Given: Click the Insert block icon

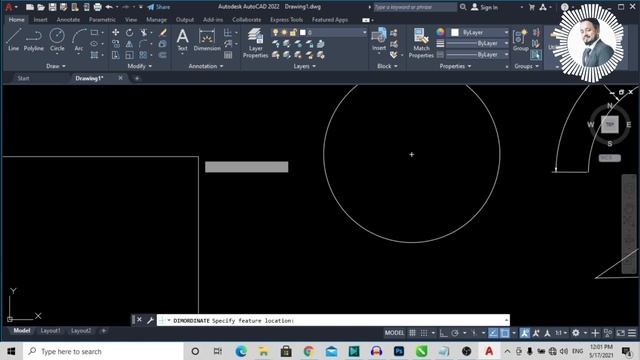Looking at the screenshot, I should pos(379,39).
